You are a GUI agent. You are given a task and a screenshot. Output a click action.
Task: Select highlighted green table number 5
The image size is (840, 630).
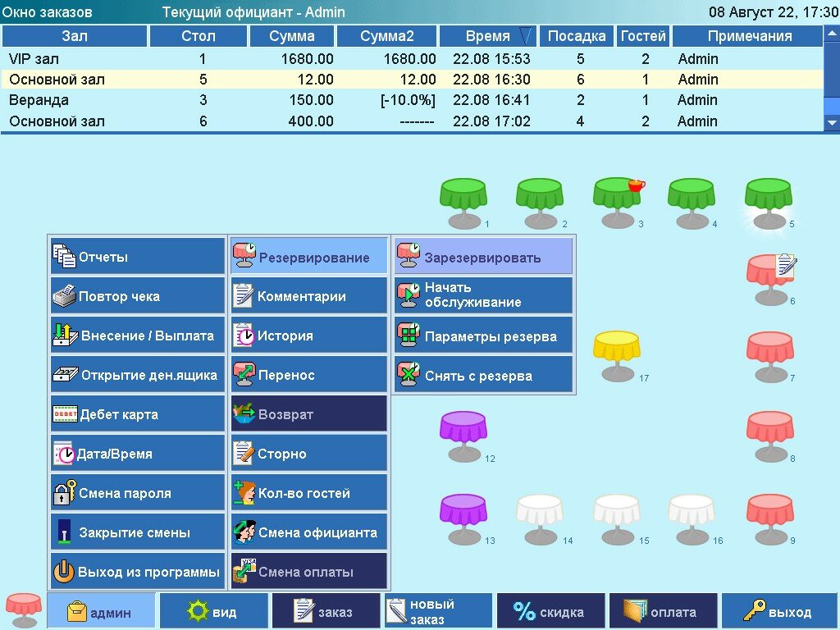point(769,203)
